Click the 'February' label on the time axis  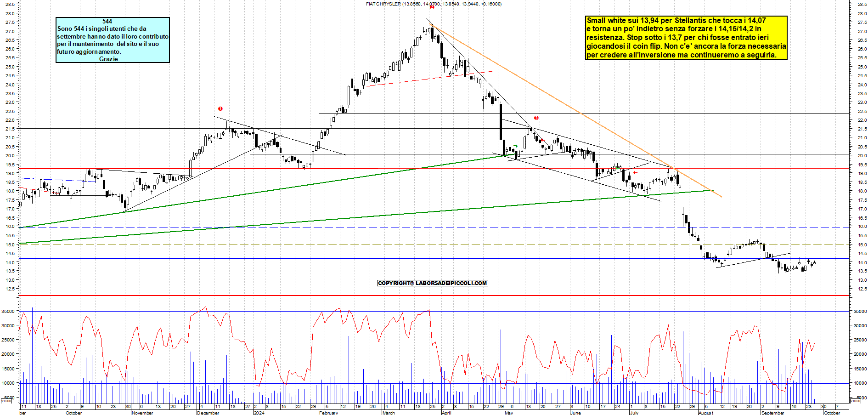(x=329, y=413)
